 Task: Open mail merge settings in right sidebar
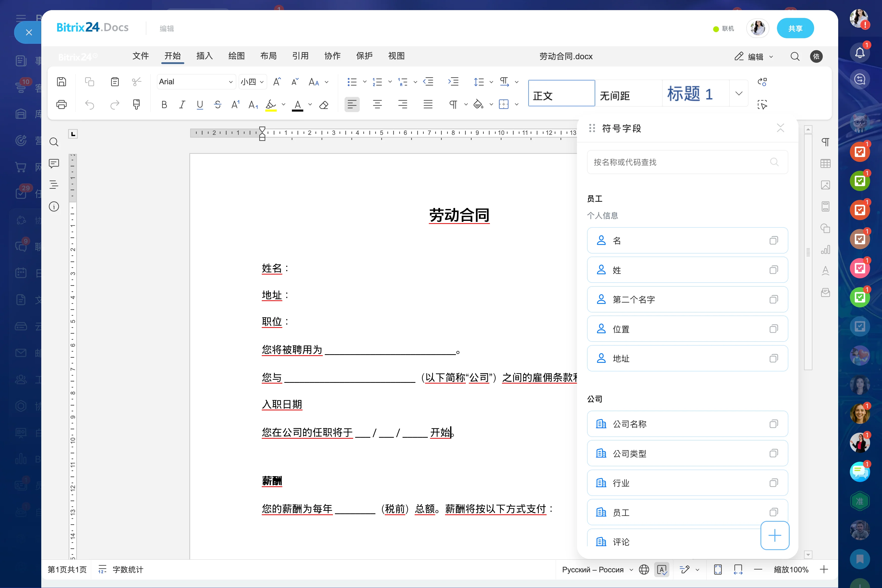coord(825,292)
